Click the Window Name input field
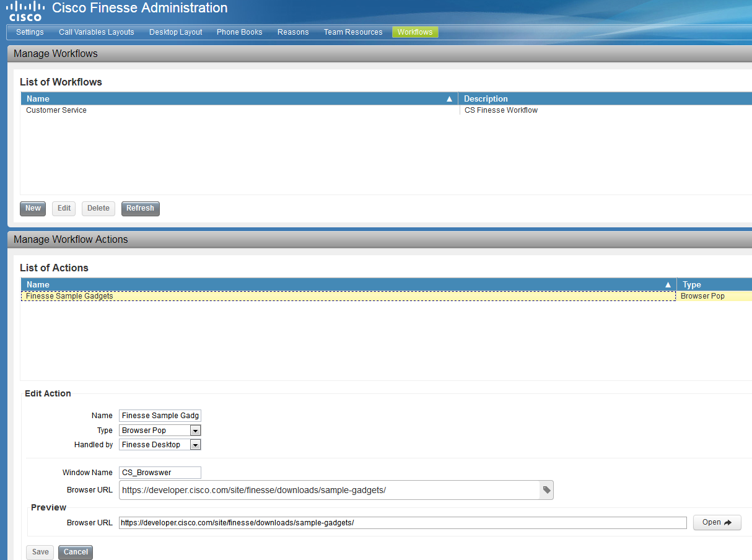The image size is (752, 560). coord(160,473)
